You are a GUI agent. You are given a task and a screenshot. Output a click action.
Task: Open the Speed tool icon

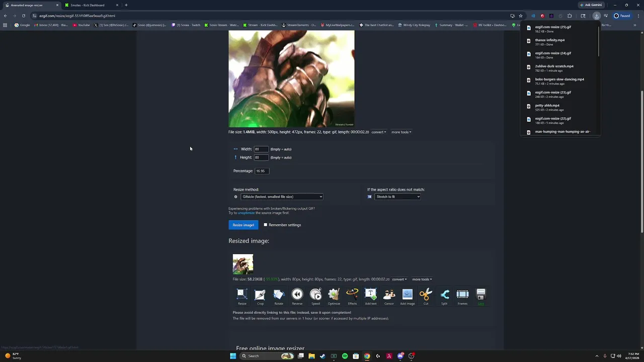pos(315,296)
